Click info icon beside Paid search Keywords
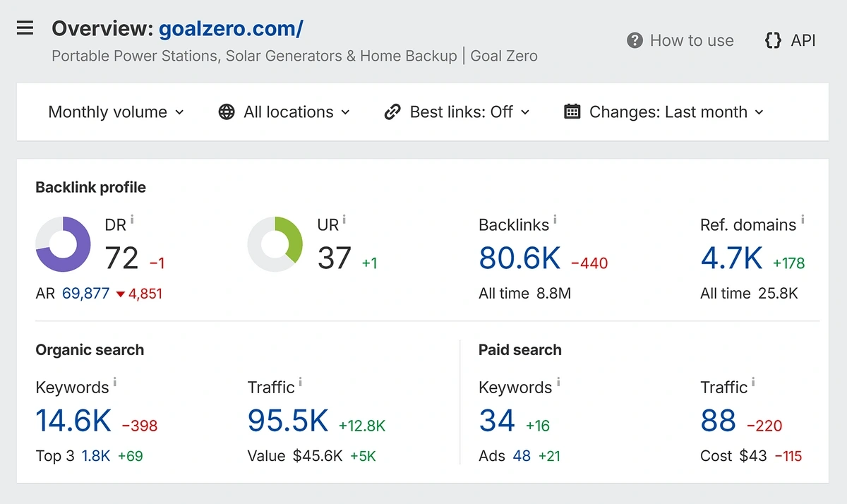847x504 pixels. (x=558, y=383)
